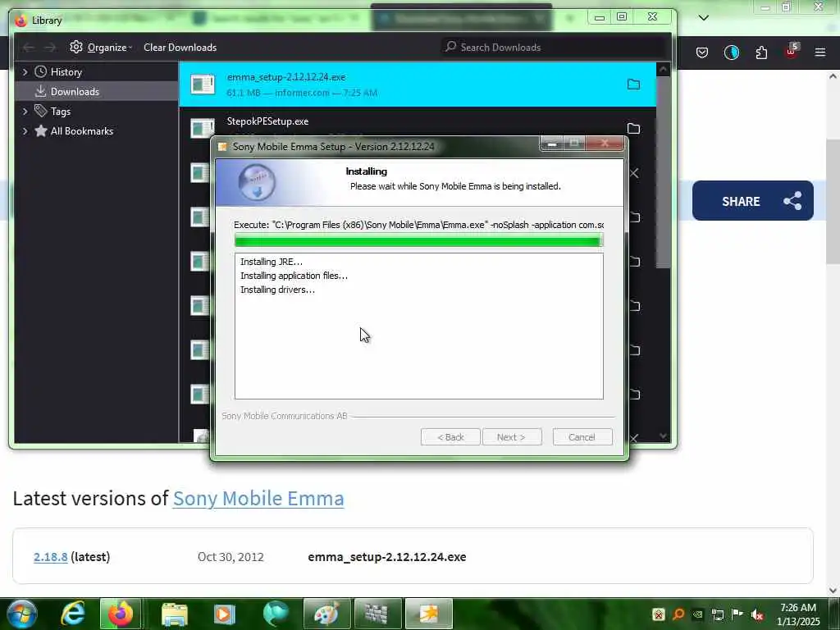840x630 pixels.
Task: Open the Firefox Extensions puzzle icon
Action: pyautogui.click(x=761, y=52)
